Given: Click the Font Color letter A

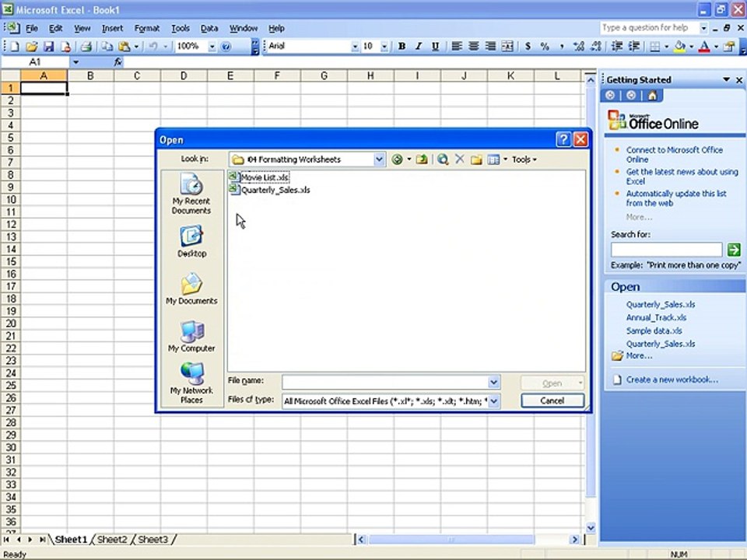Looking at the screenshot, I should (x=704, y=46).
